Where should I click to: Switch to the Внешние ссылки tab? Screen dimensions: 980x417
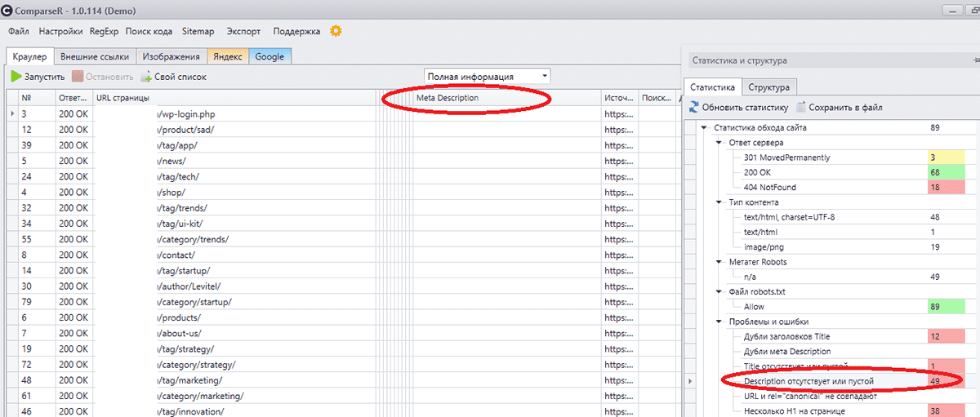95,56
